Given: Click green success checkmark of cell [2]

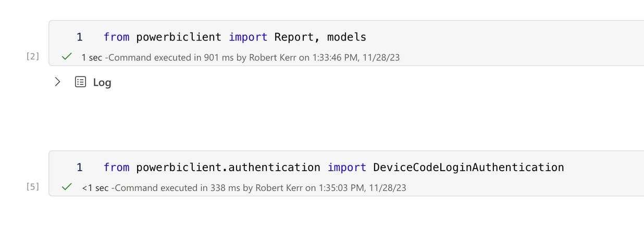Looking at the screenshot, I should click(66, 57).
